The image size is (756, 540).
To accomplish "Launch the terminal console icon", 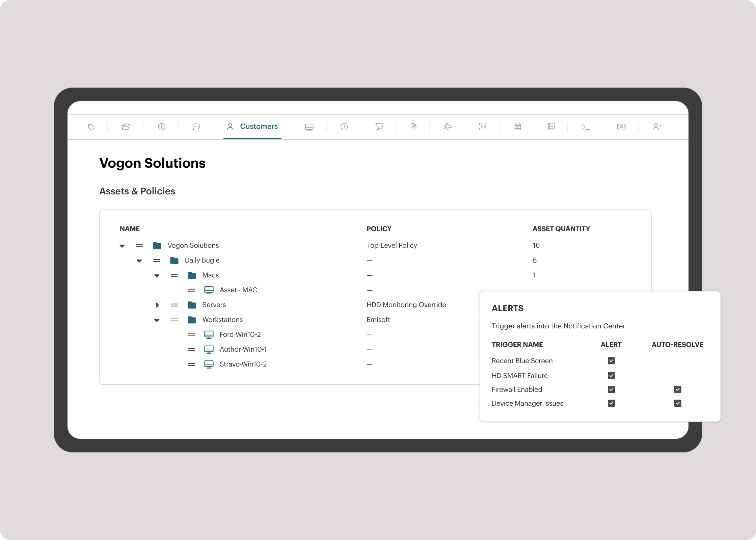I will (x=586, y=127).
